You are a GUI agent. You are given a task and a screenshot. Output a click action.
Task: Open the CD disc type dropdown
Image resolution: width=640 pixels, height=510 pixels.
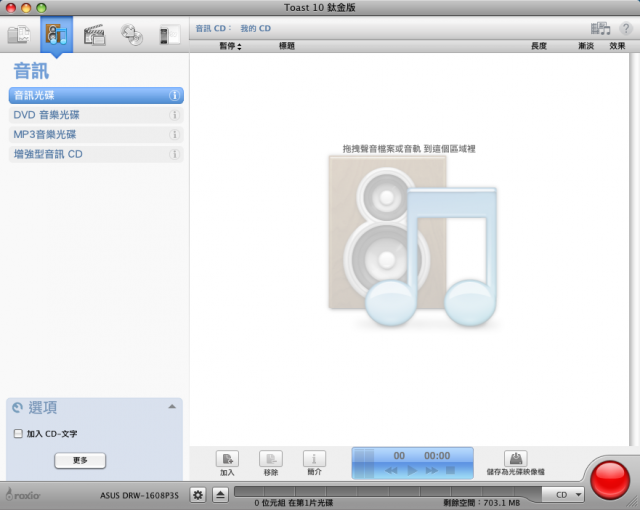pos(563,495)
